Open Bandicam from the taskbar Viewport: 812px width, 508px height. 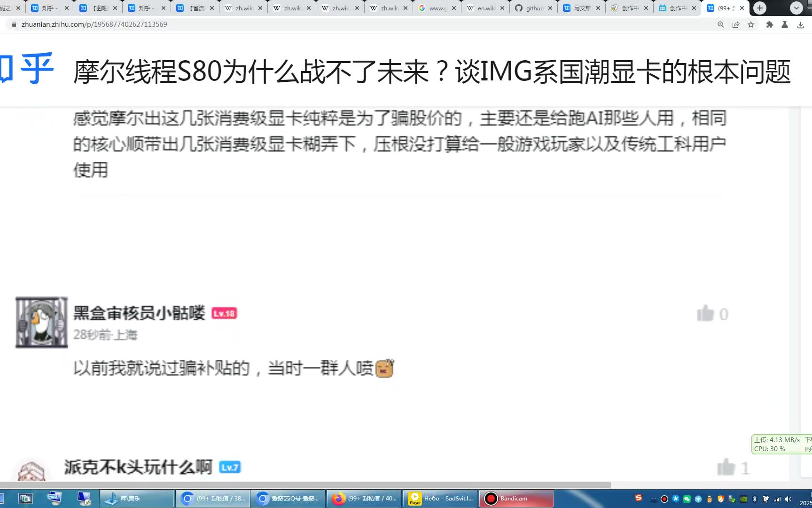pyautogui.click(x=516, y=499)
